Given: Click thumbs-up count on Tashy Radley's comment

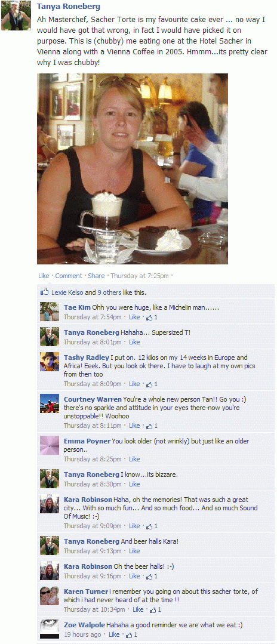Looking at the screenshot, I should (x=152, y=384).
